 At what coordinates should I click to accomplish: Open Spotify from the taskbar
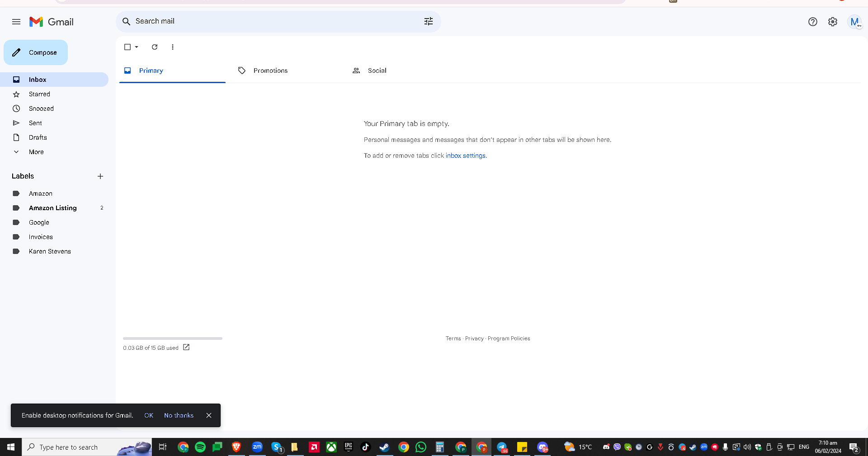200,447
